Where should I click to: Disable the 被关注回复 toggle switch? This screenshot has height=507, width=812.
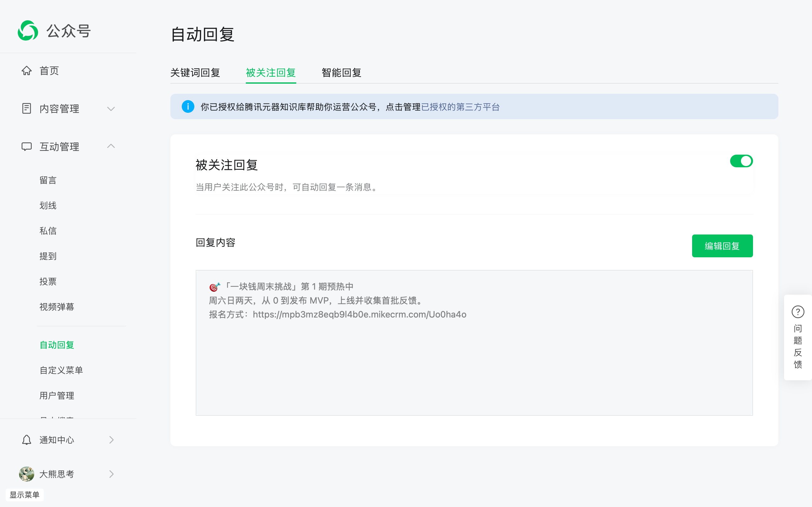(x=741, y=161)
